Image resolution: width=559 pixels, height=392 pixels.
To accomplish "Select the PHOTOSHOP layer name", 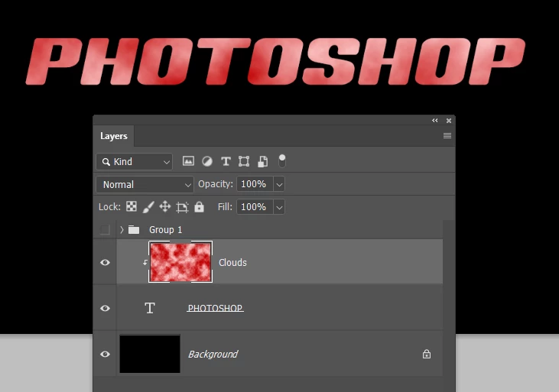I will click(x=216, y=308).
